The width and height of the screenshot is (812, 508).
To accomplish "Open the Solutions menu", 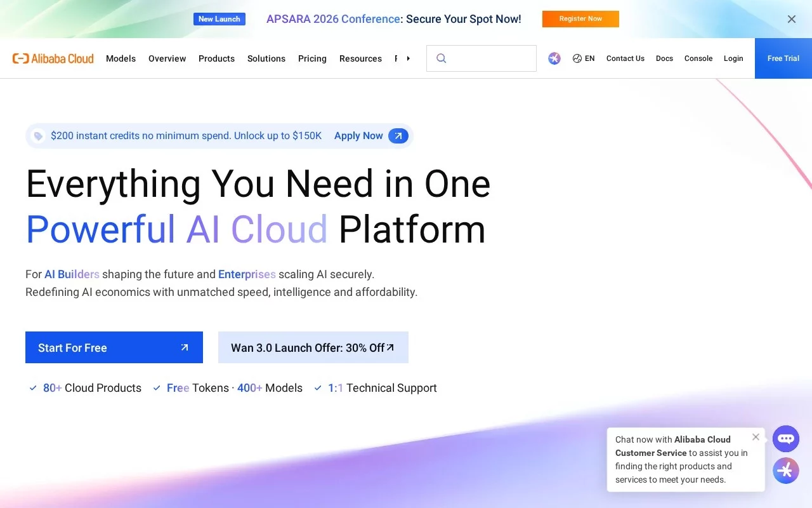I will (266, 58).
